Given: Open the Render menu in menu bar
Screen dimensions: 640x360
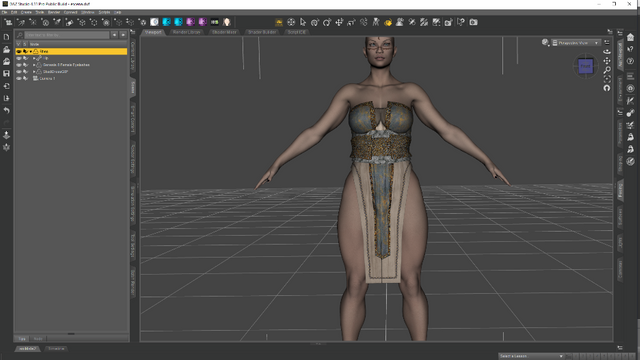Looking at the screenshot, I should point(54,12).
